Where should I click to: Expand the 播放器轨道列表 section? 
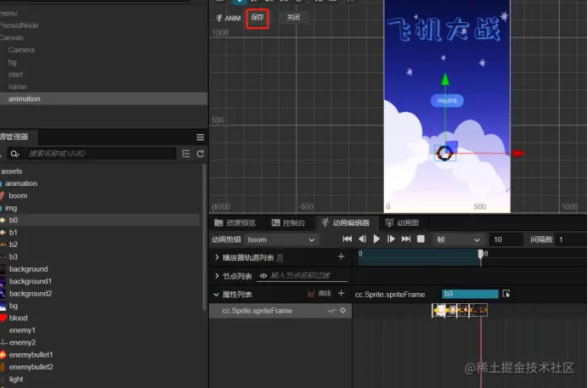[217, 257]
